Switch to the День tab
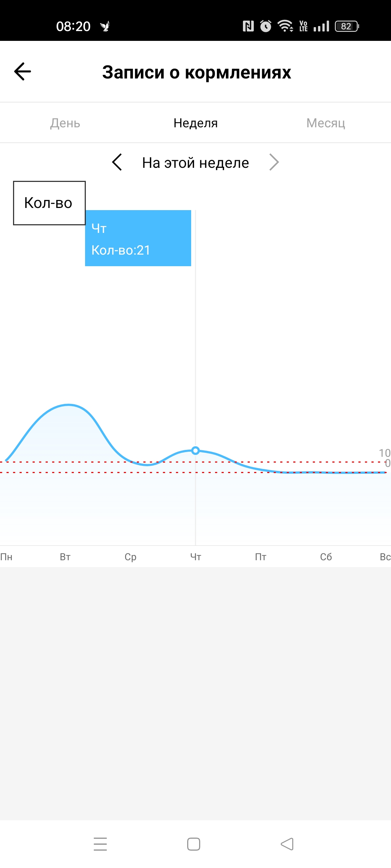This screenshot has width=391, height=868. click(x=65, y=123)
